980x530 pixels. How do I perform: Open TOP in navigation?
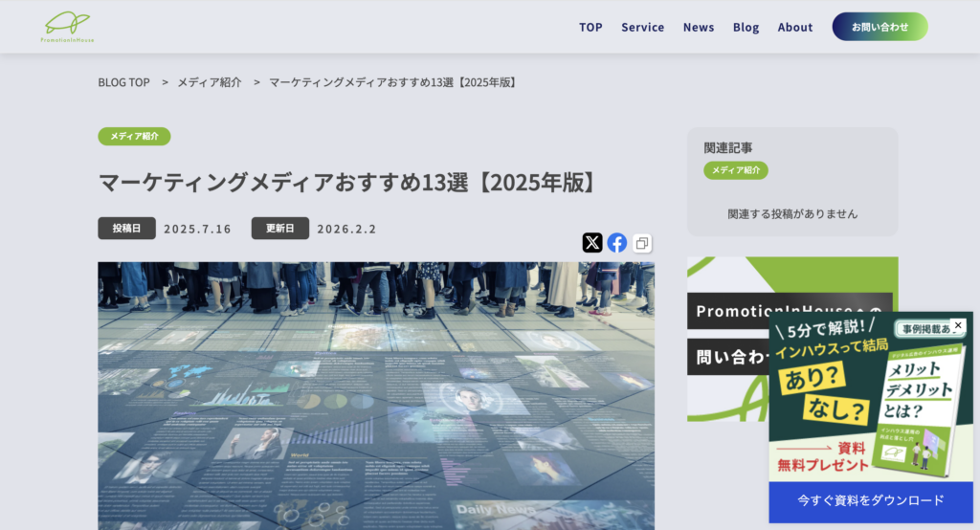(590, 27)
